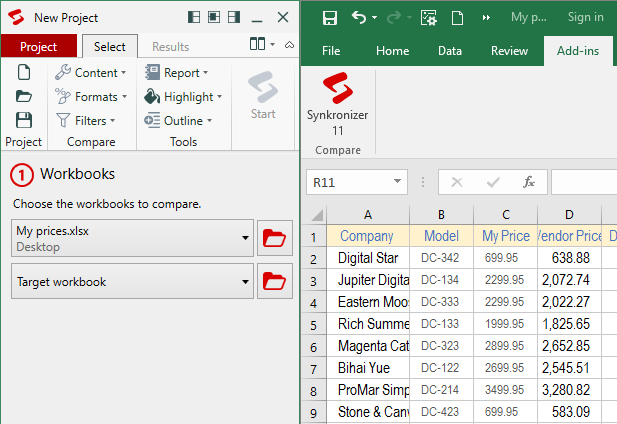Open the Report tool menu
The width and height of the screenshot is (617, 424).
[176, 73]
